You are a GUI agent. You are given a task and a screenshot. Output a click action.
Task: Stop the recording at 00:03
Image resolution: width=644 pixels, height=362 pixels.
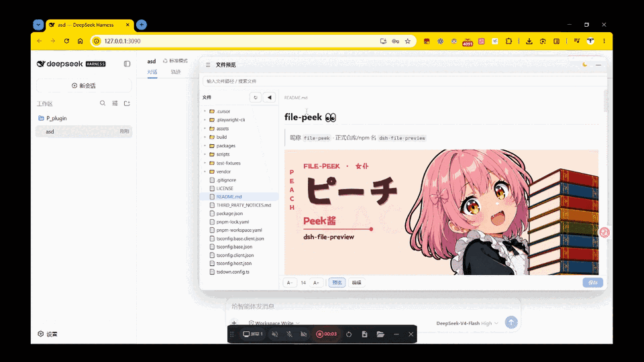(327, 334)
